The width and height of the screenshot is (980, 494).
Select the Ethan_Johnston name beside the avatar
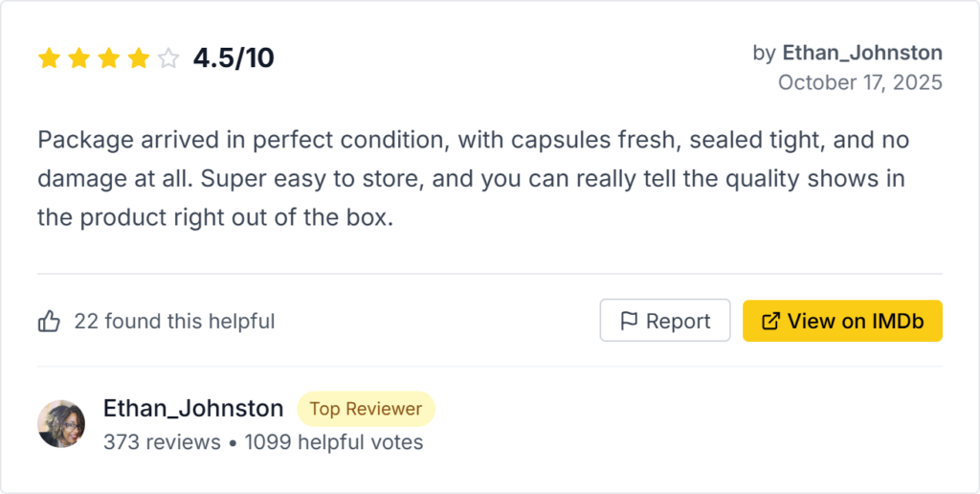[193, 409]
